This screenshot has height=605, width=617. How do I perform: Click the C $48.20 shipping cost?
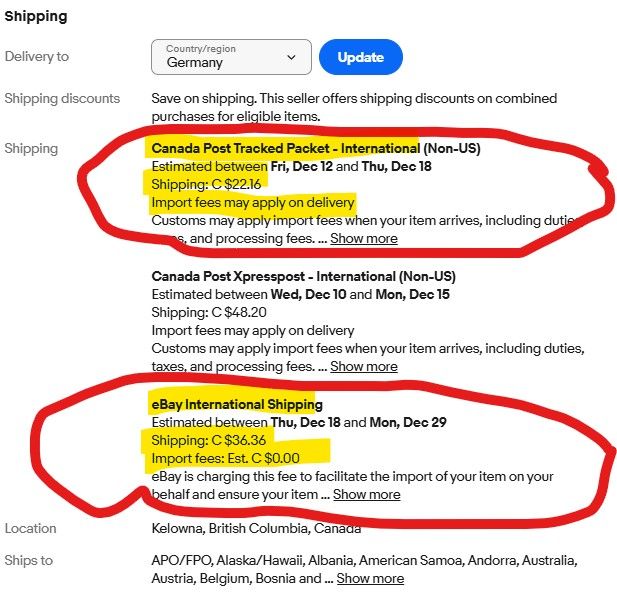[235, 313]
